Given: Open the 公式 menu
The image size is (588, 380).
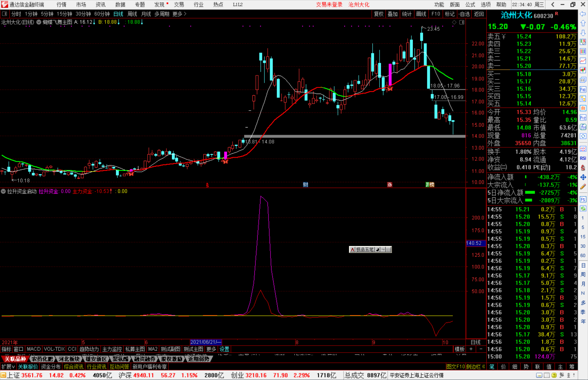Looking at the screenshot, I should [x=470, y=5].
